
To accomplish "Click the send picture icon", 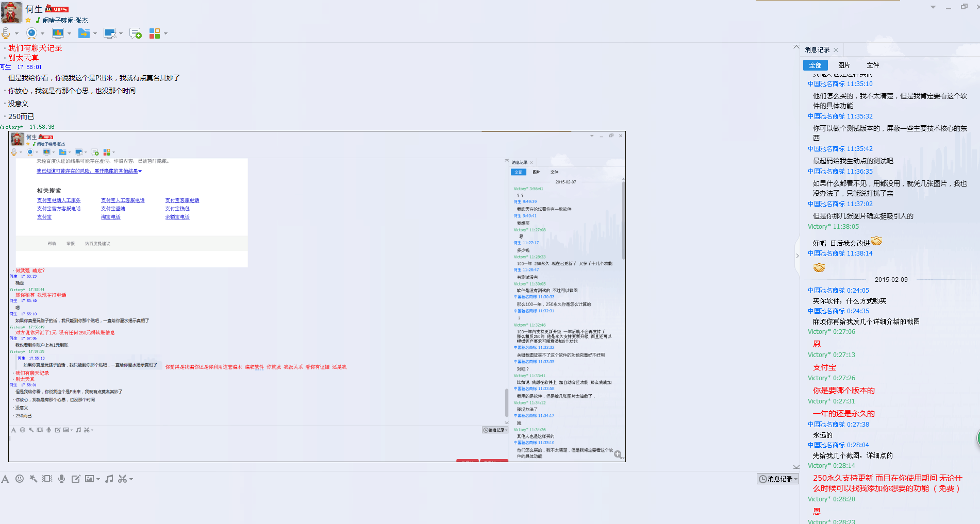I will click(x=90, y=479).
